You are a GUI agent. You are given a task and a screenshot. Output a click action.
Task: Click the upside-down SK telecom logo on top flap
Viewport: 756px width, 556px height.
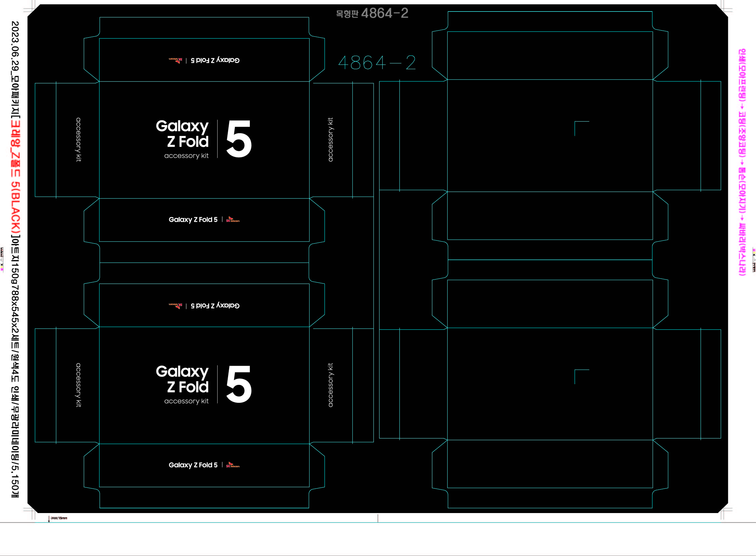coord(176,60)
